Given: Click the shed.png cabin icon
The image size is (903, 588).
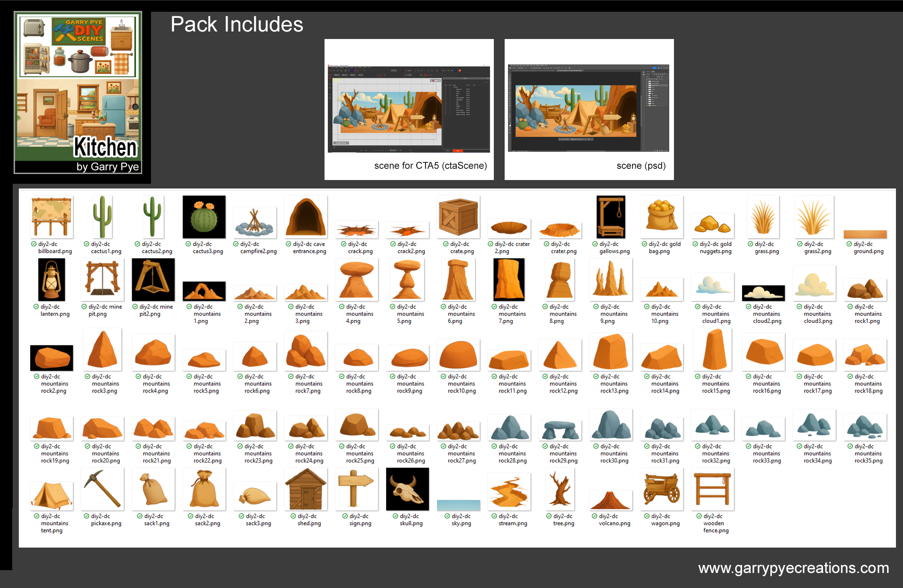Looking at the screenshot, I should click(x=306, y=489).
